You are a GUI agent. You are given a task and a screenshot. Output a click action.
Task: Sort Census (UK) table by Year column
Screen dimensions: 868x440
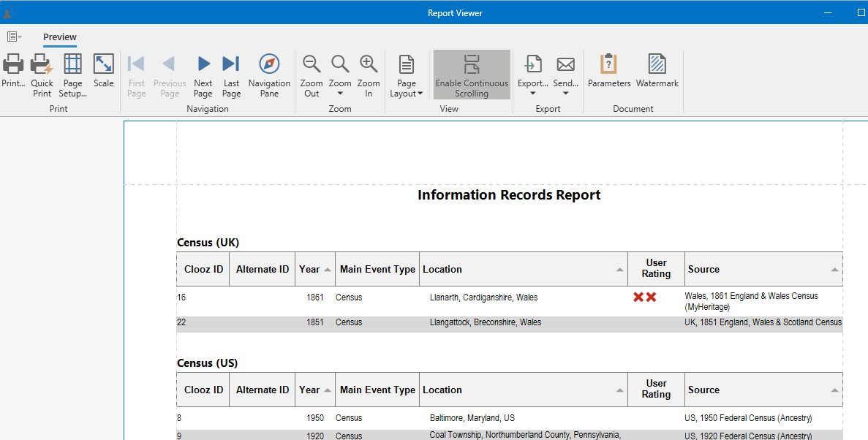click(315, 269)
